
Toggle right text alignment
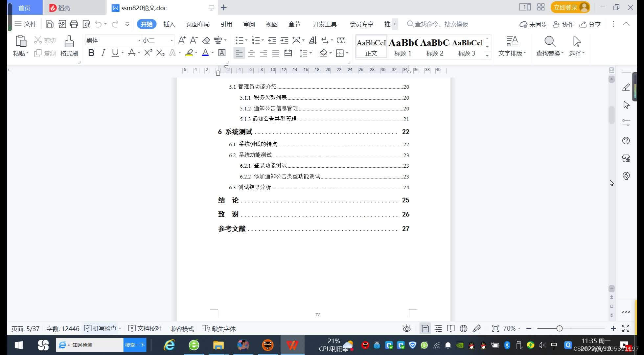pos(264,53)
